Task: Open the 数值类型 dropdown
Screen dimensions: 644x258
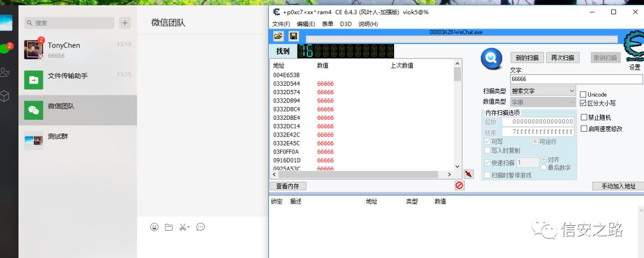Action: (543, 101)
